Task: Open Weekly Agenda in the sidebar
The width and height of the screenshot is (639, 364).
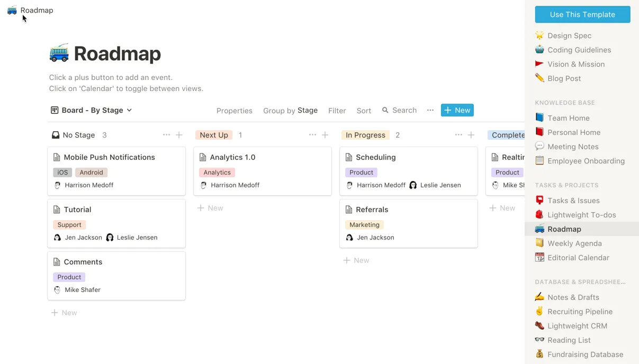Action: tap(574, 243)
